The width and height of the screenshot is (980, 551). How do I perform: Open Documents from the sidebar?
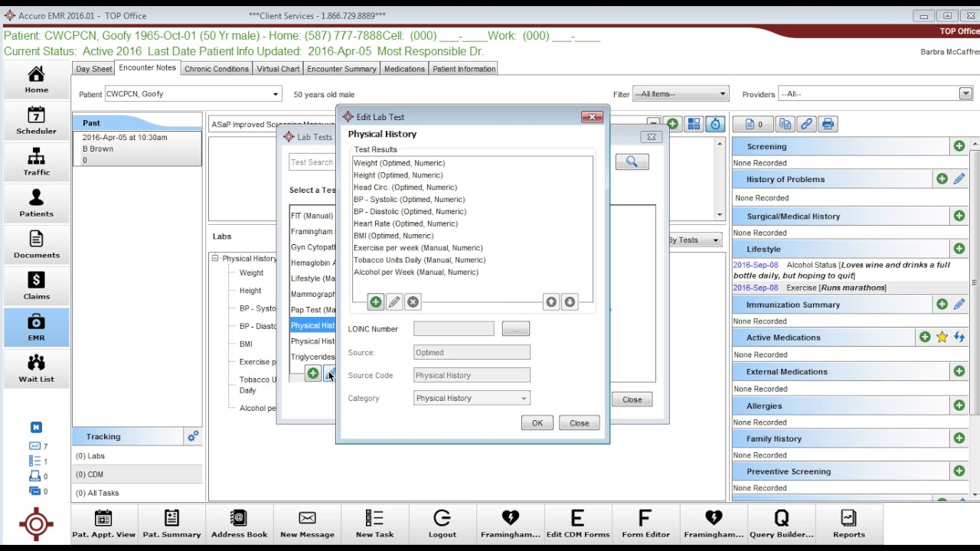[36, 244]
